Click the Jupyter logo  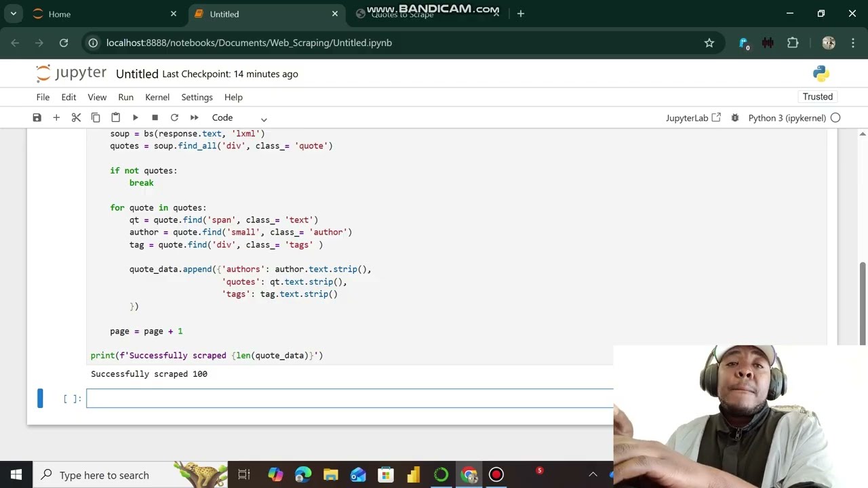tap(71, 73)
